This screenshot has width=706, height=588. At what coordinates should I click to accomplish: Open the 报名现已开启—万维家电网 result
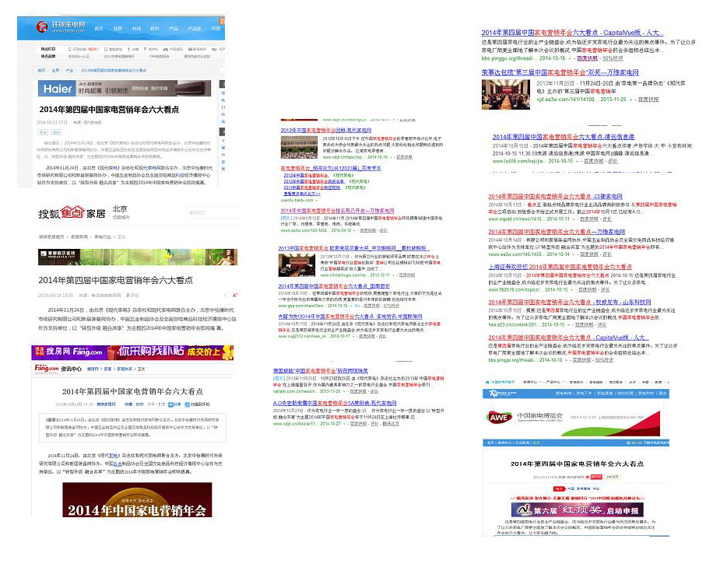click(337, 211)
